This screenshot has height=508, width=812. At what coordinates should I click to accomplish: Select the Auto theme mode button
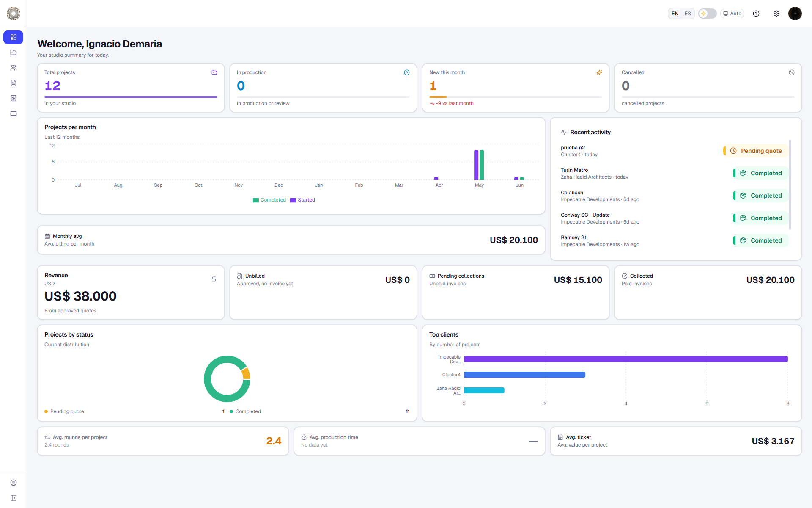pyautogui.click(x=732, y=14)
